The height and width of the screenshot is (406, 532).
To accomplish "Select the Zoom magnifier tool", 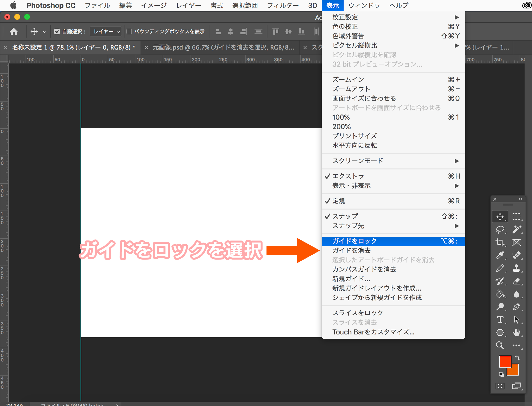I will [x=500, y=345].
